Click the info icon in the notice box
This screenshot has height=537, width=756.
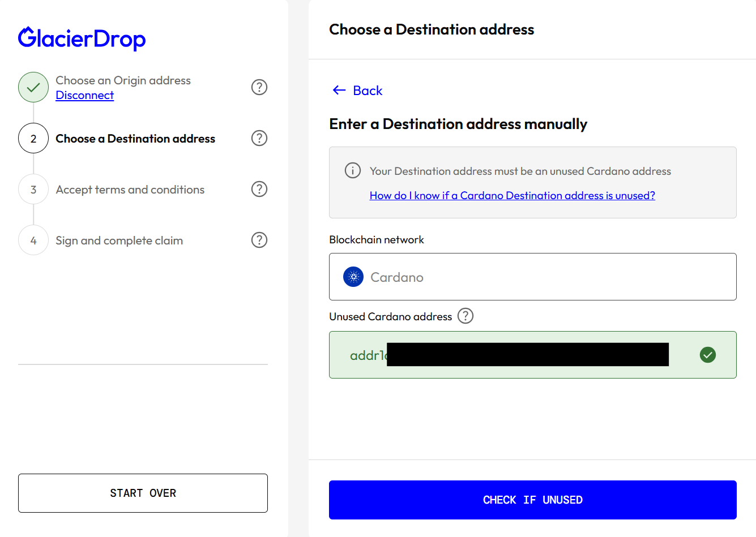[353, 170]
